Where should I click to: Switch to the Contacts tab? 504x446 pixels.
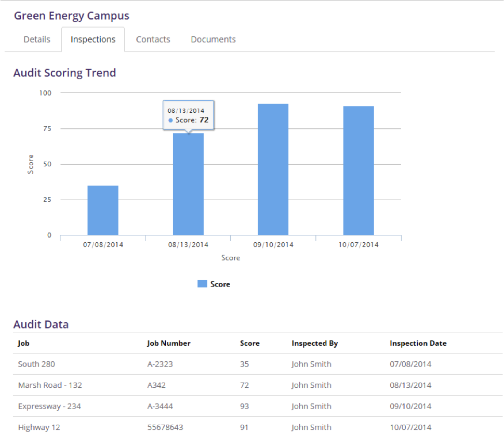point(153,40)
